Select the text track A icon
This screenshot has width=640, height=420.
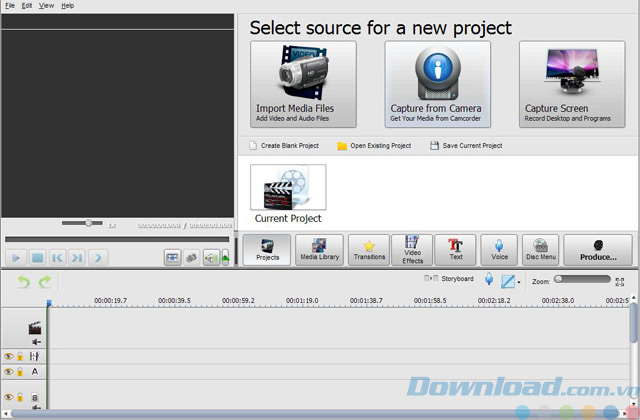point(35,372)
